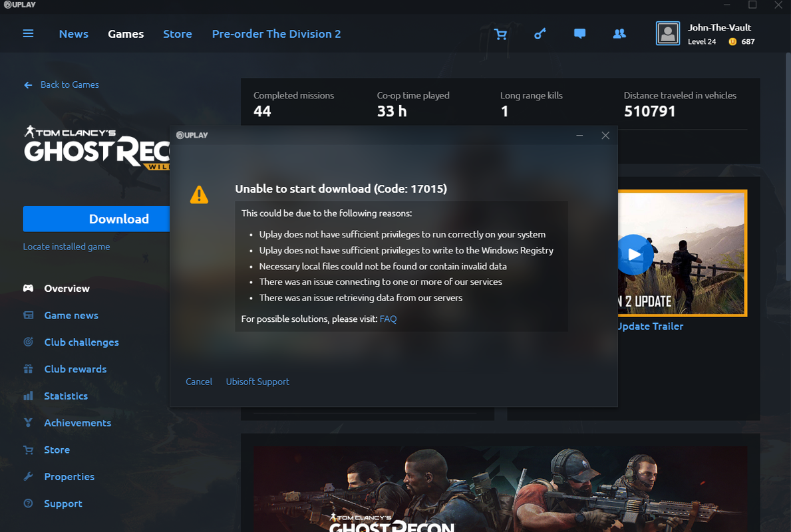
Task: Open Store entry in the game sidebar
Action: pyautogui.click(x=57, y=450)
